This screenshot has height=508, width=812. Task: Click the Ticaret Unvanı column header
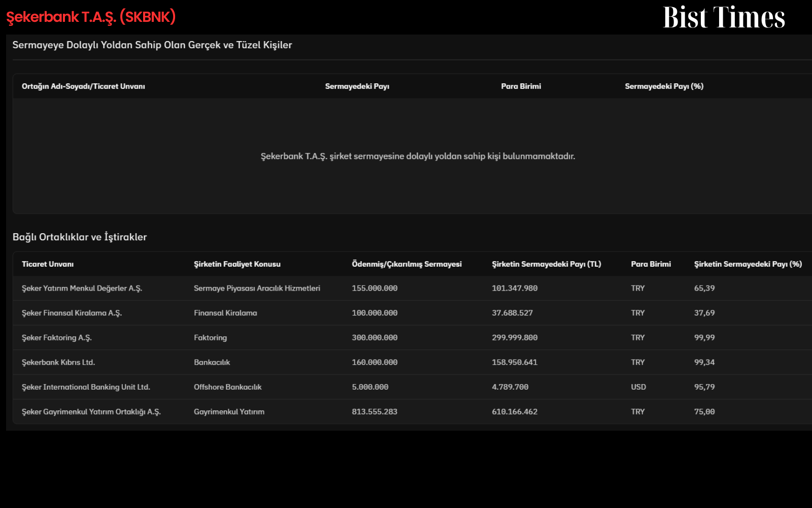click(x=48, y=264)
